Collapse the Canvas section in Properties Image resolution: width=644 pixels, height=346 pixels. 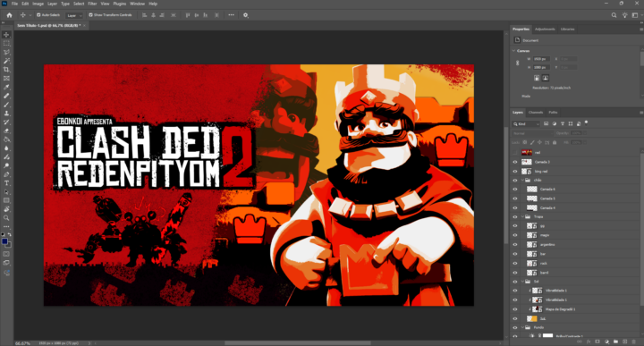(x=513, y=50)
